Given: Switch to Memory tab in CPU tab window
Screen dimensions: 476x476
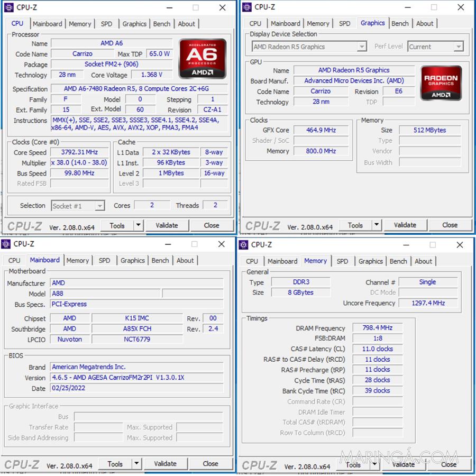Looking at the screenshot, I should click(80, 24).
